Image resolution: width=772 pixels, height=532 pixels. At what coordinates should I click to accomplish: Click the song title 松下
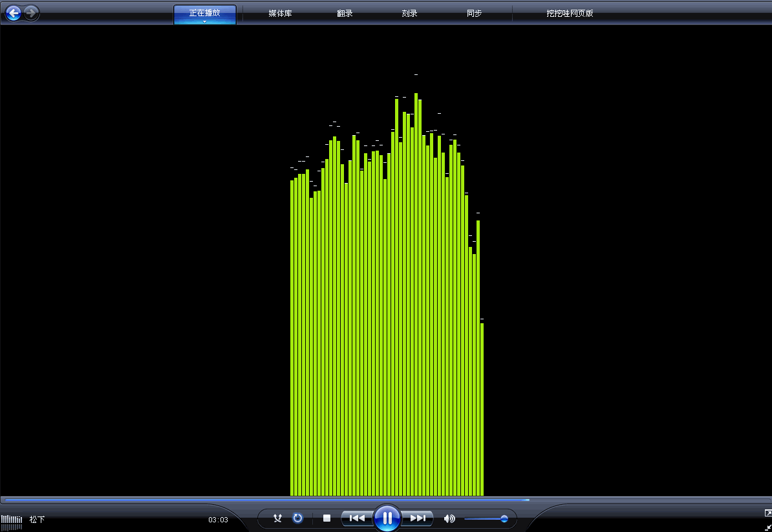coord(37,519)
